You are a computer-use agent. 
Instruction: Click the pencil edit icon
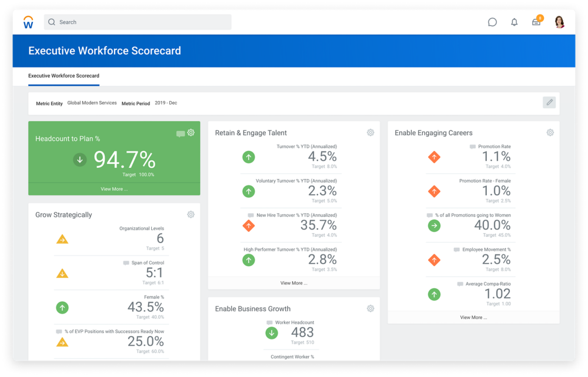coord(549,103)
